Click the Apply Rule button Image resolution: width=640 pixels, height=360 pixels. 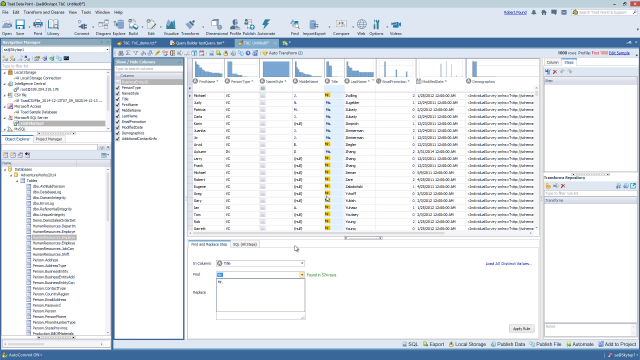pos(521,329)
